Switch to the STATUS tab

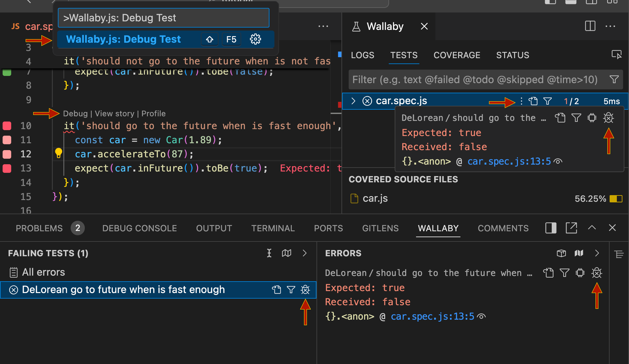point(513,55)
